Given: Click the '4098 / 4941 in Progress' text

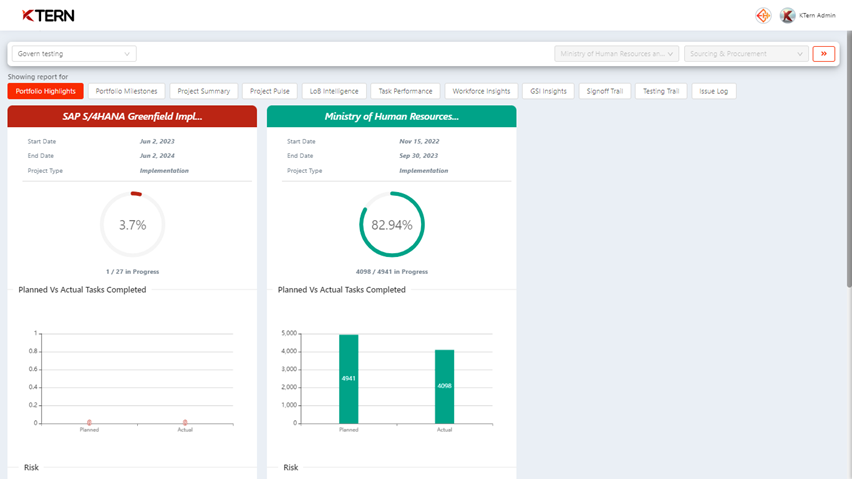Looking at the screenshot, I should [x=392, y=272].
